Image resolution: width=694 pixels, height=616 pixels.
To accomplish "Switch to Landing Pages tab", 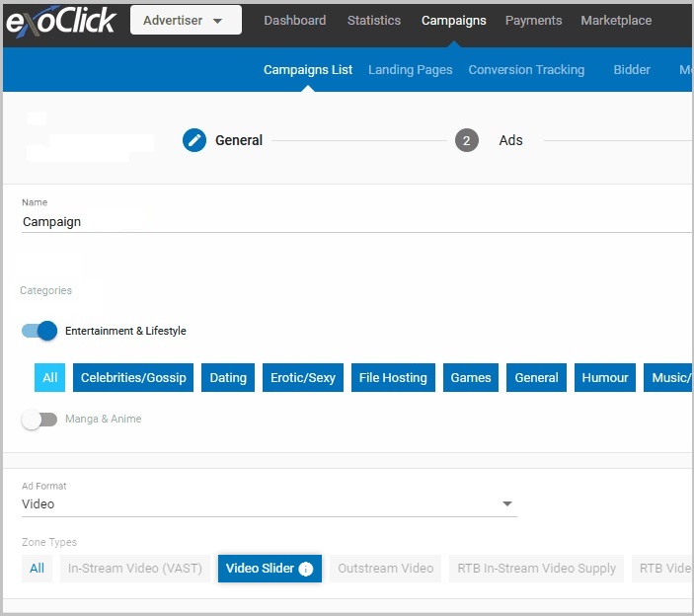I will 411,70.
